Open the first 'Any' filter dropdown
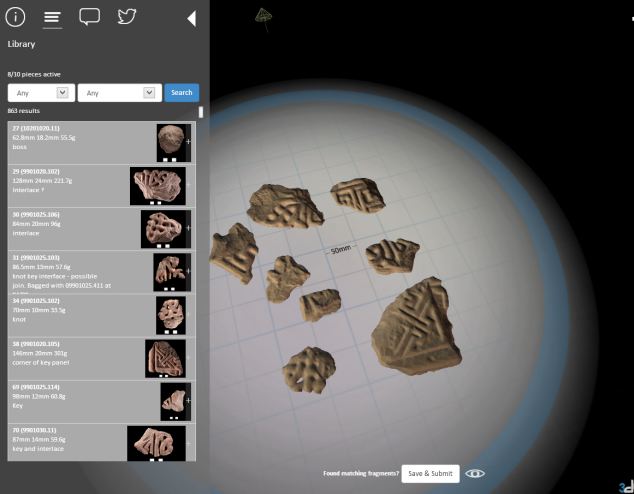The width and height of the screenshot is (634, 494). [x=40, y=92]
